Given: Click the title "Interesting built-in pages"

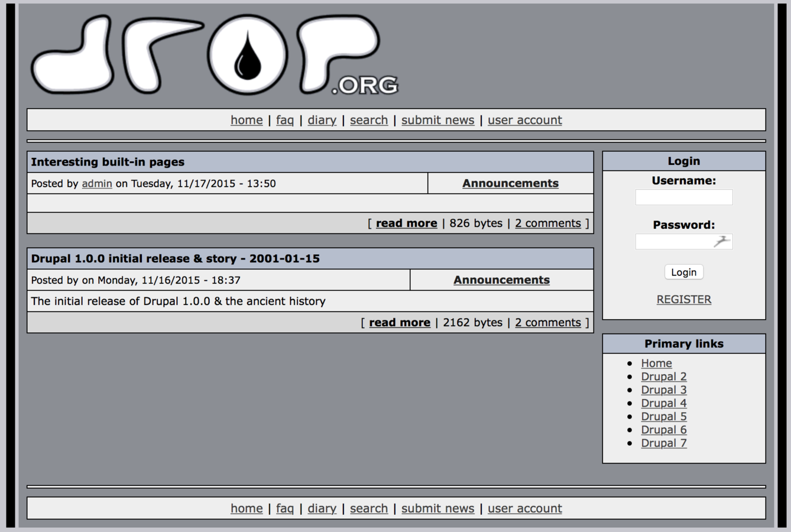Looking at the screenshot, I should coord(108,162).
